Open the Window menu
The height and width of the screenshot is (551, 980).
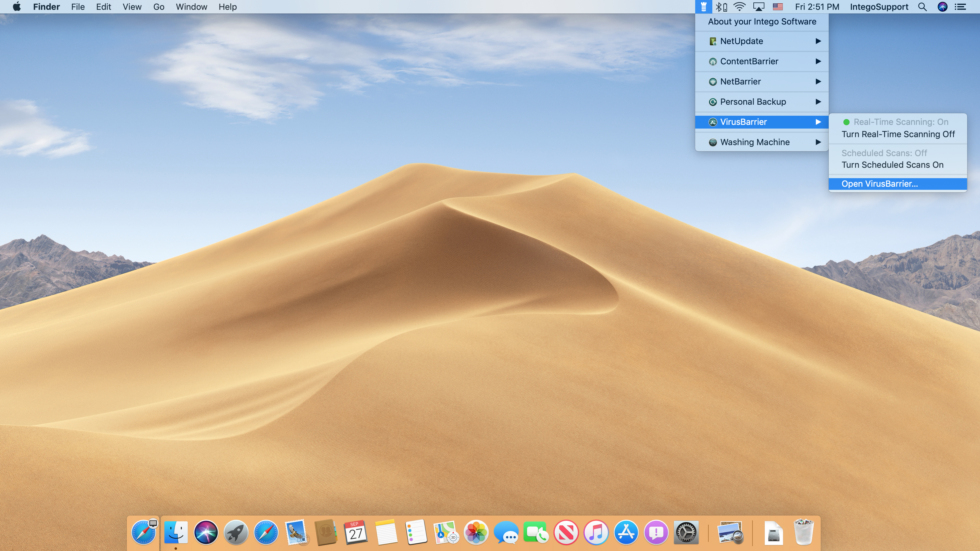(191, 7)
